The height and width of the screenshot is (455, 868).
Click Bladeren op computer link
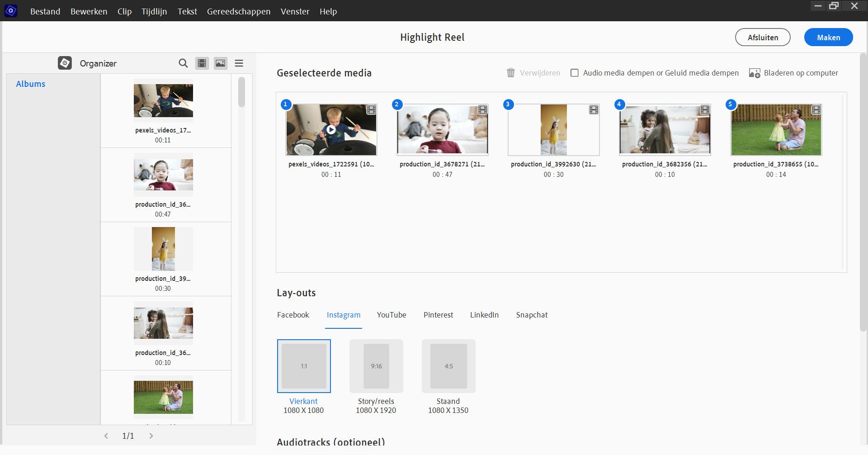tap(801, 73)
